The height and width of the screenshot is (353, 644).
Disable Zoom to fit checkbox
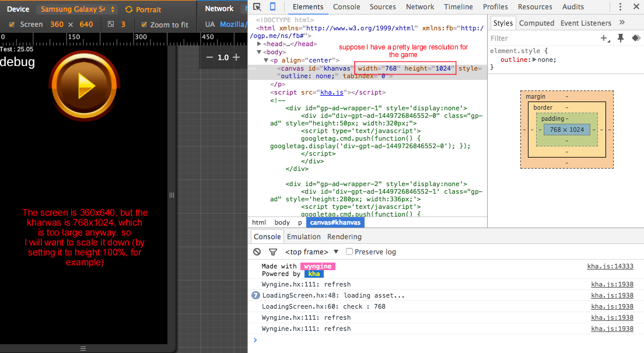[143, 25]
